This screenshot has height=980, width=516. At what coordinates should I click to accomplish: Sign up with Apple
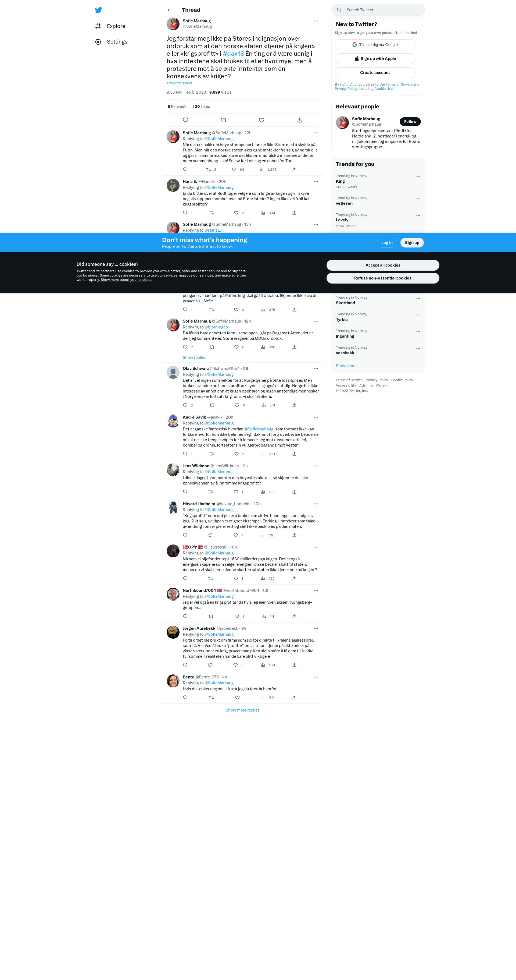coord(375,59)
